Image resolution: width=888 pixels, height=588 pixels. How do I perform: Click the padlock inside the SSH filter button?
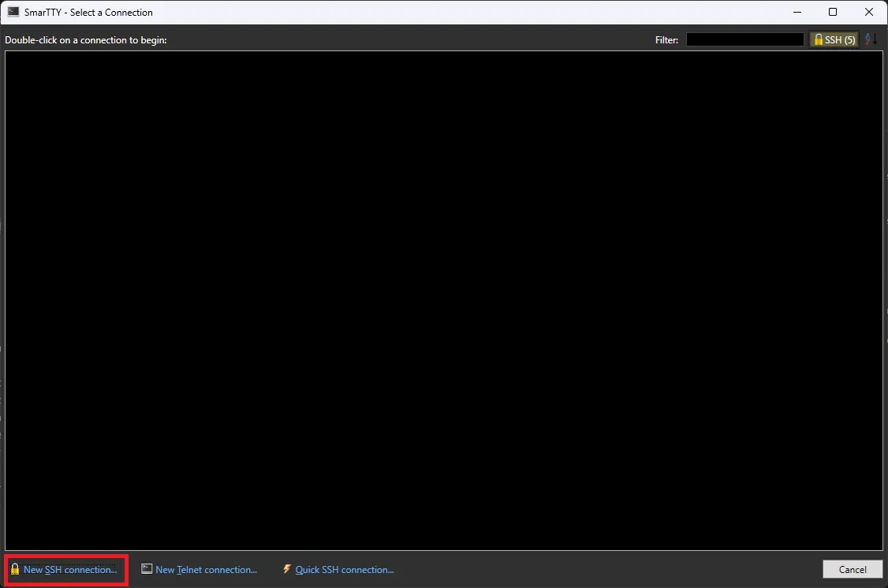(x=819, y=39)
